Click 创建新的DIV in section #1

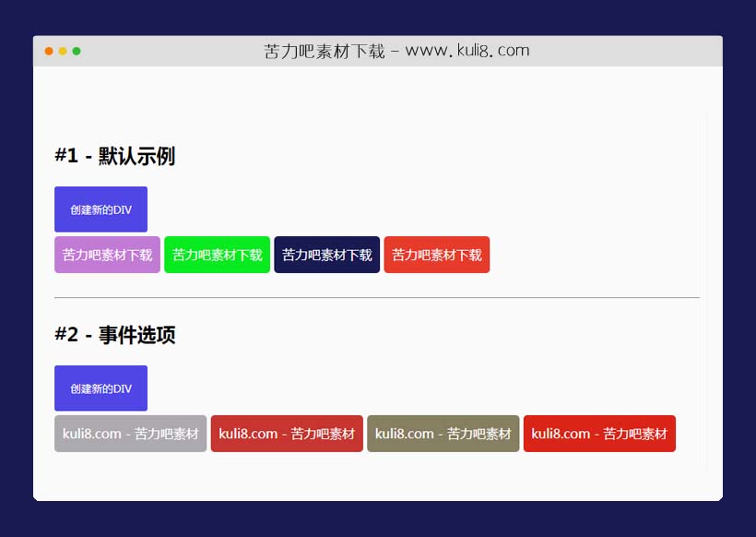[x=100, y=209]
